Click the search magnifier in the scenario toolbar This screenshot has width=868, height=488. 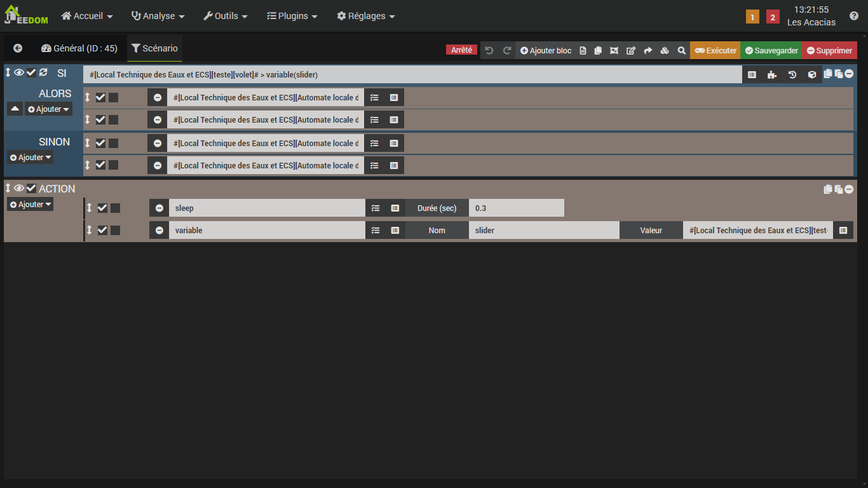coord(681,50)
